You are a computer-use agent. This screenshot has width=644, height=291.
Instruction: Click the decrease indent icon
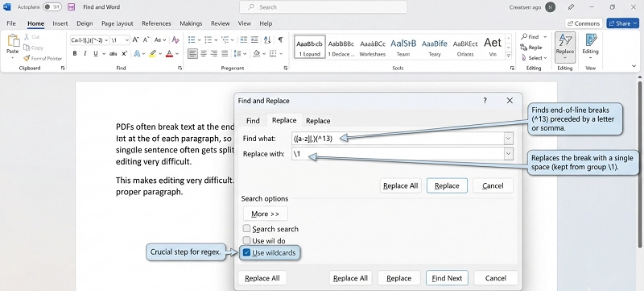coord(244,39)
